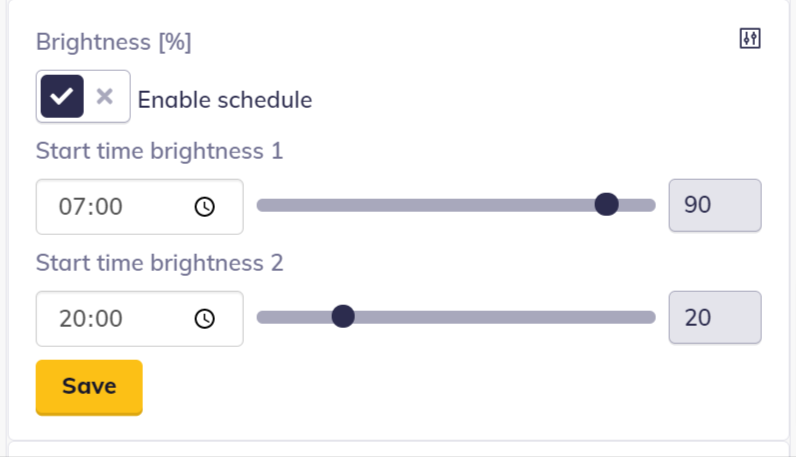796x457 pixels.
Task: Open the sliders settings icon beside Brightness
Action: pyautogui.click(x=750, y=39)
